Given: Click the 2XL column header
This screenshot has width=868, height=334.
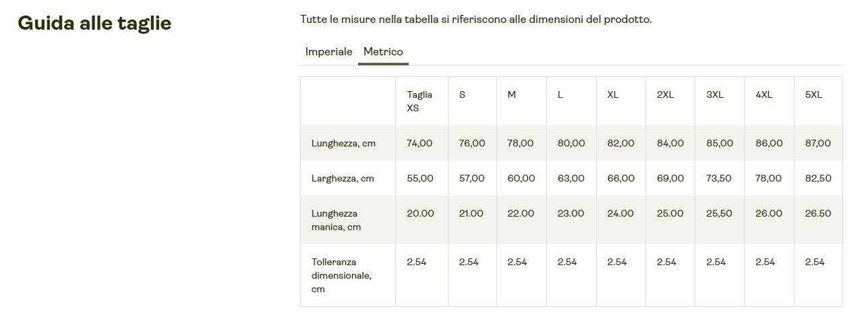Looking at the screenshot, I should tap(665, 95).
